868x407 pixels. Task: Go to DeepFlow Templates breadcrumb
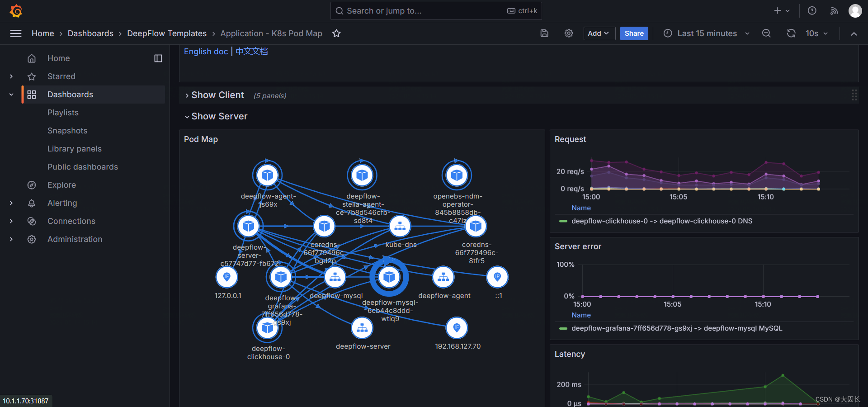(x=167, y=33)
